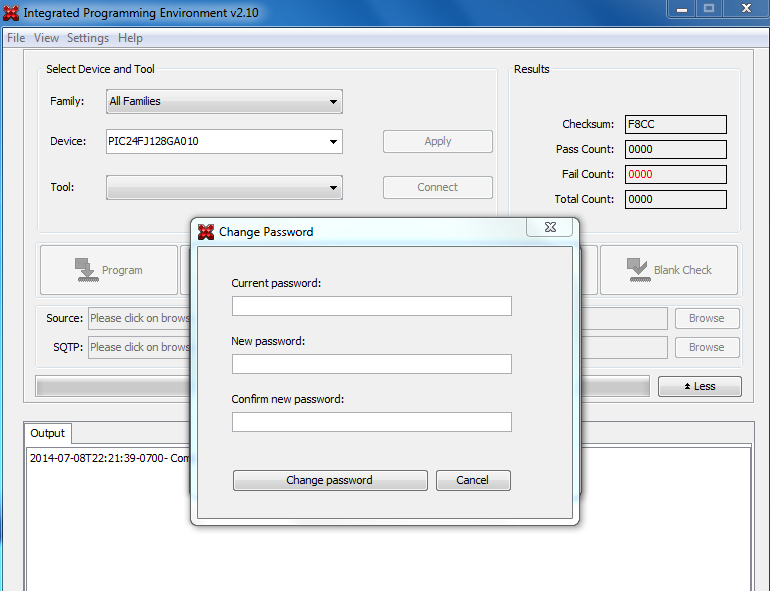The width and height of the screenshot is (770, 591).
Task: Focus the Current password field
Action: (372, 306)
